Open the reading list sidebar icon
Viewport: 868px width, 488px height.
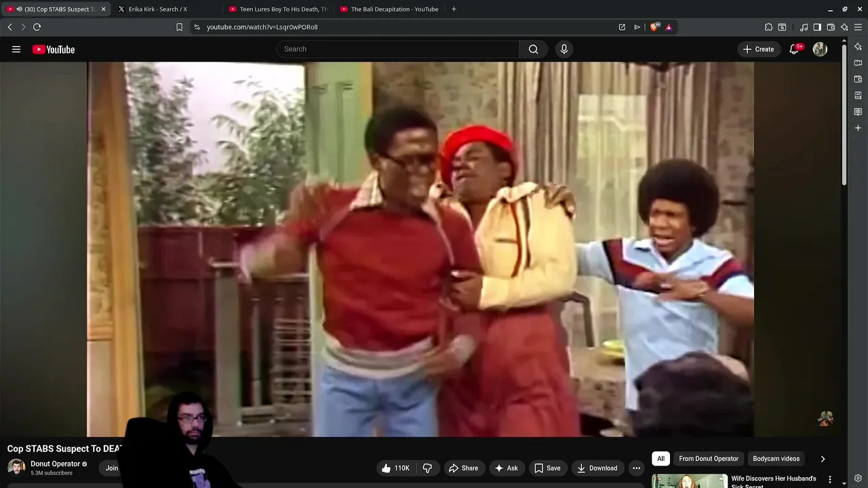[858, 112]
